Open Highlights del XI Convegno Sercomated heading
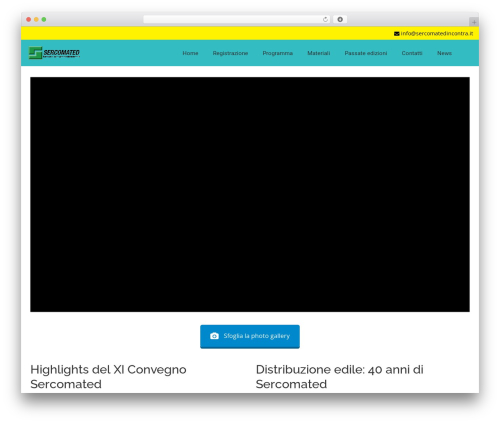 (108, 377)
